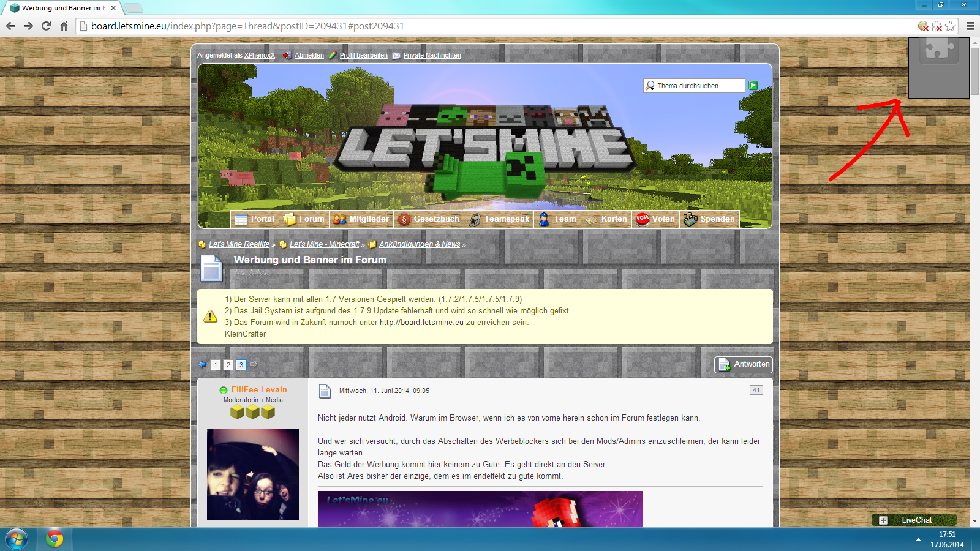
Task: Go to the browser home page icon
Action: [64, 26]
